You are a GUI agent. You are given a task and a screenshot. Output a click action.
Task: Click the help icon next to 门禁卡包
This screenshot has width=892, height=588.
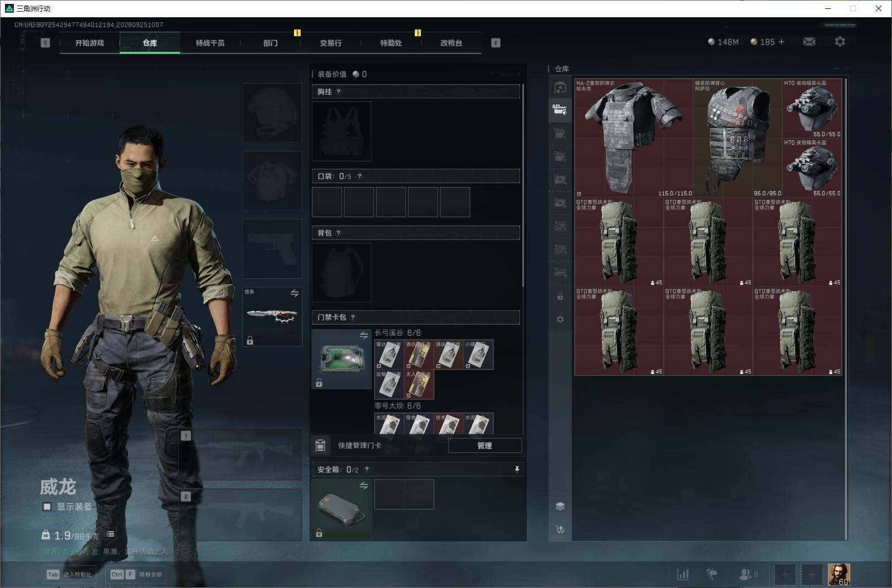(x=353, y=317)
